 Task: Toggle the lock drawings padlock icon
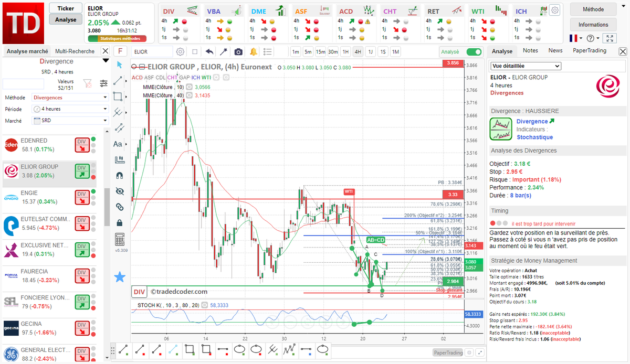click(x=119, y=222)
